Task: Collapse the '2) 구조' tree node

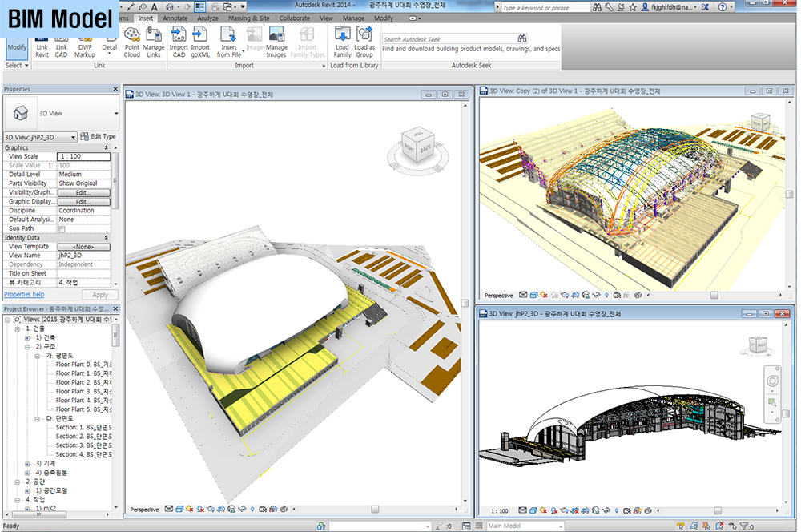Action: [27, 346]
